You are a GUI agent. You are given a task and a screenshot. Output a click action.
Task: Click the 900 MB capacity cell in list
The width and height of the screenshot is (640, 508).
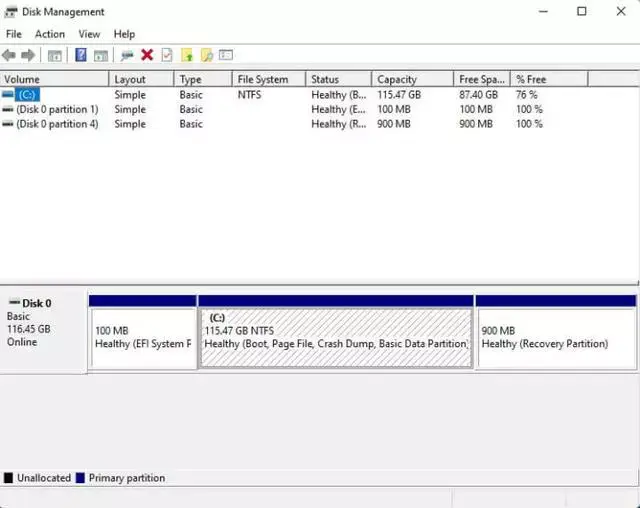pyautogui.click(x=394, y=124)
